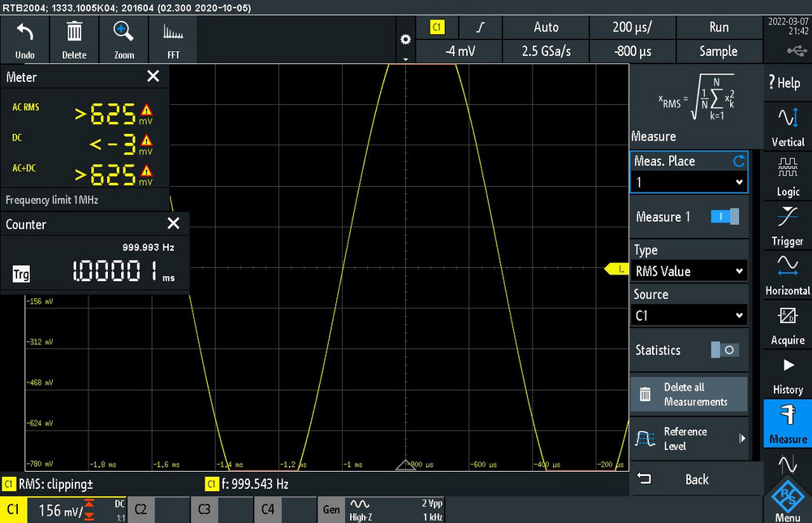This screenshot has width=812, height=523.
Task: Tap the Trg counter source badge
Action: click(21, 274)
